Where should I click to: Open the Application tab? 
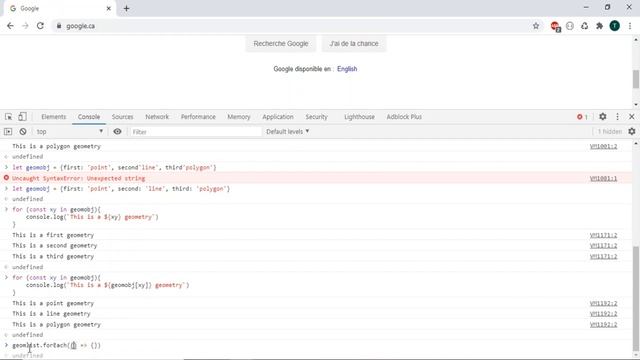click(278, 117)
